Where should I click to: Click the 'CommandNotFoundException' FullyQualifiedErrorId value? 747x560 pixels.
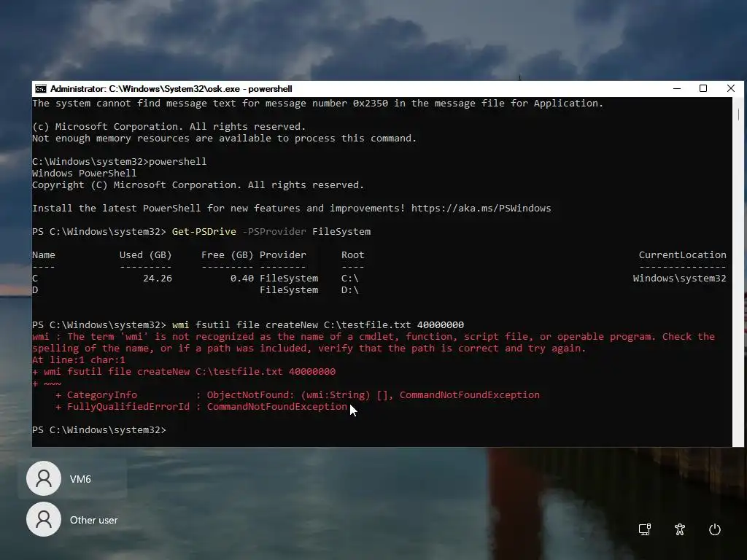[x=276, y=407]
